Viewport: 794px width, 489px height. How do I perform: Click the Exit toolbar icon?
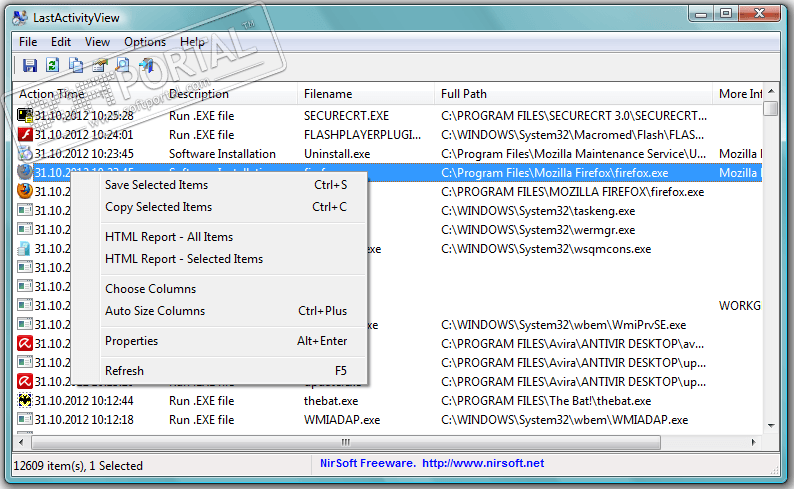pyautogui.click(x=146, y=65)
